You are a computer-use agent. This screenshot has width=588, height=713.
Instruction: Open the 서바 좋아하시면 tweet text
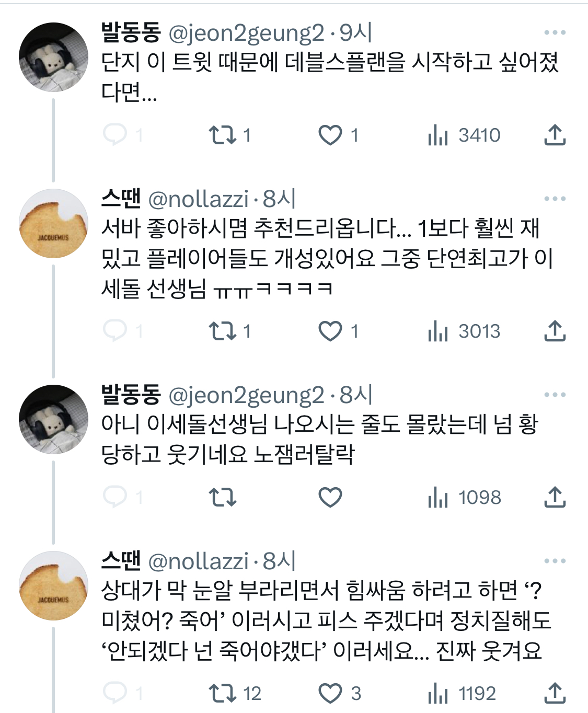324,258
